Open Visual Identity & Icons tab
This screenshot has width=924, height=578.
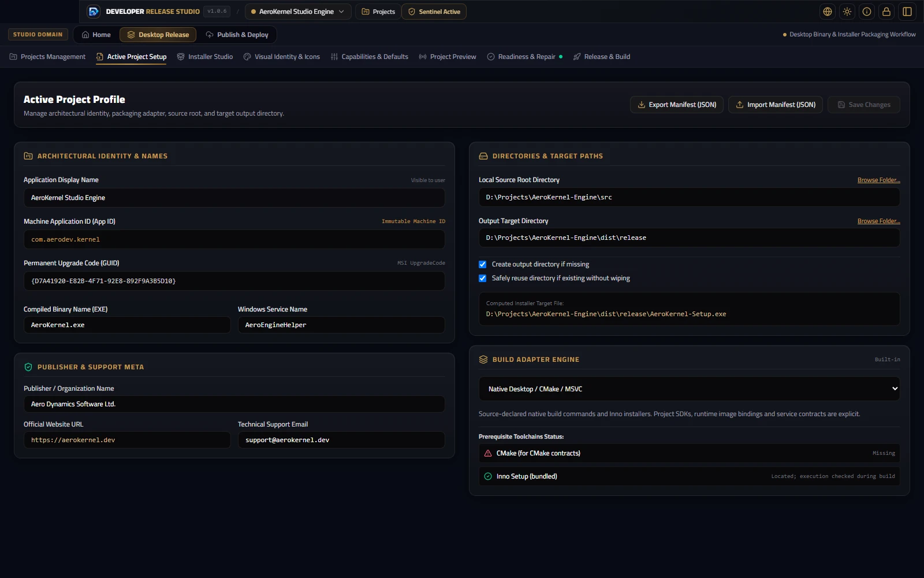pos(282,57)
